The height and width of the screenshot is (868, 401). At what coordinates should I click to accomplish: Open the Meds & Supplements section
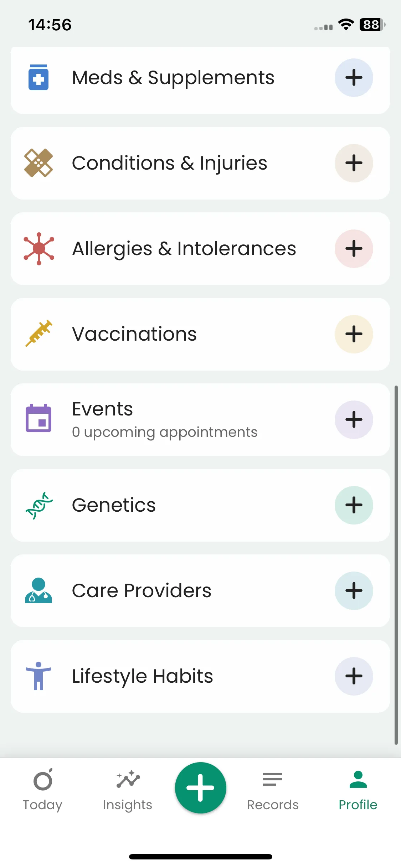point(173,78)
